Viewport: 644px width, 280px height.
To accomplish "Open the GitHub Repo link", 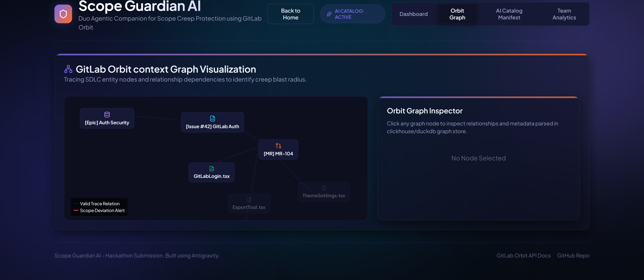I will point(573,256).
